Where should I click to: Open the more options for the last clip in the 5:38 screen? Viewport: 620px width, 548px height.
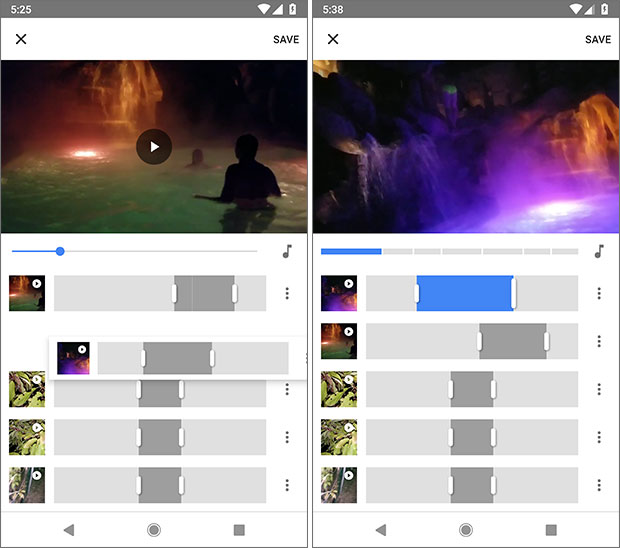[599, 485]
